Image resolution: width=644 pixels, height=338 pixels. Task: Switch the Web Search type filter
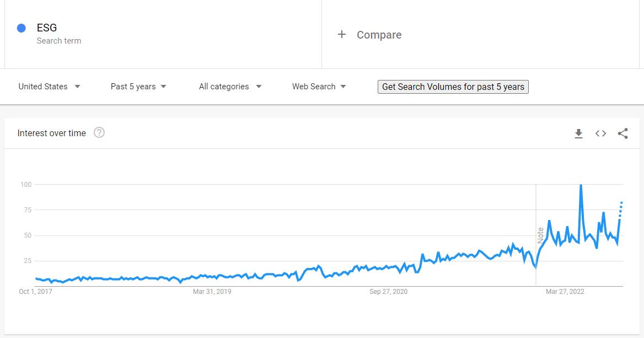(x=314, y=87)
